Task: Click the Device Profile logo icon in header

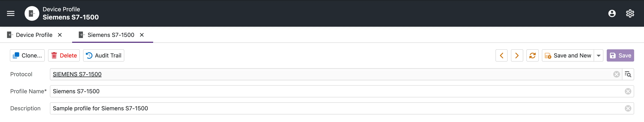Action: (x=32, y=14)
